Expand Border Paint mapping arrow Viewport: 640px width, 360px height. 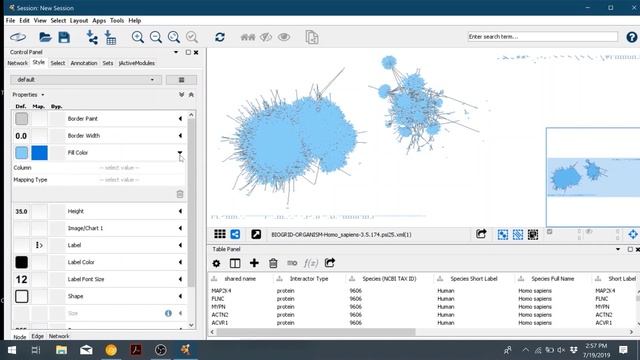pyautogui.click(x=180, y=118)
